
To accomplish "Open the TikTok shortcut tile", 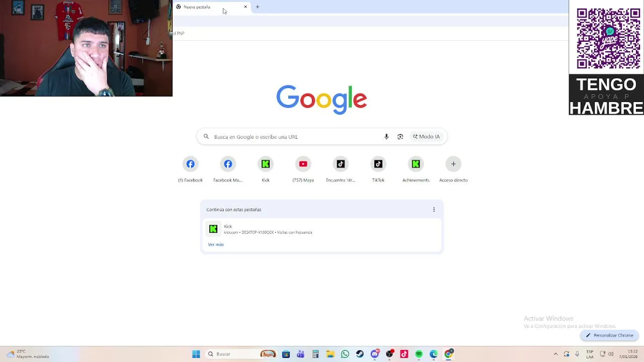I will point(378,170).
